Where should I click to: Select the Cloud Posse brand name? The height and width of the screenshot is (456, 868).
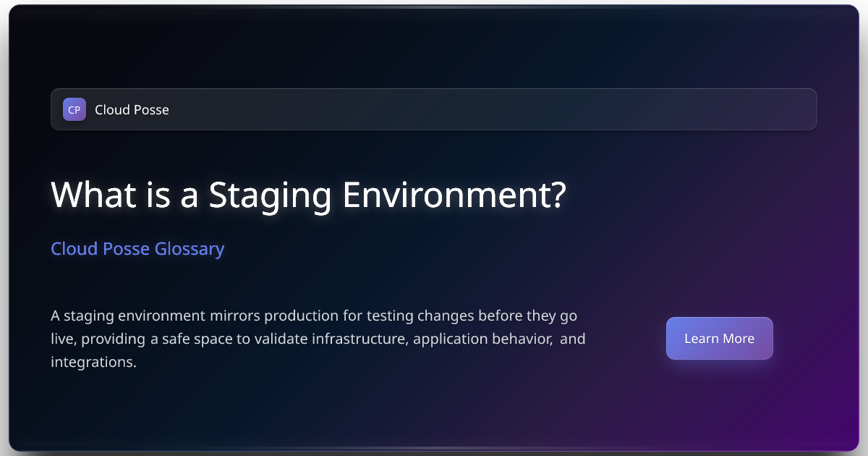[132, 110]
